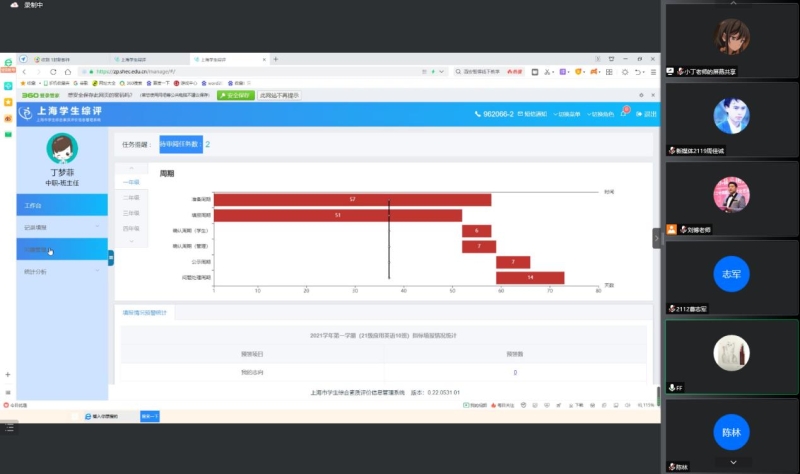Click the search box in browser toolbar
Viewport: 800px width, 474px height.
point(488,72)
